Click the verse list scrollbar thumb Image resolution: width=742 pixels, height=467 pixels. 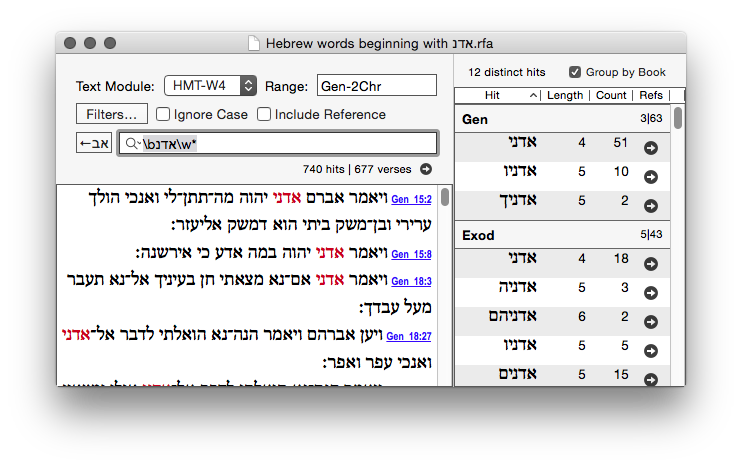(445, 196)
